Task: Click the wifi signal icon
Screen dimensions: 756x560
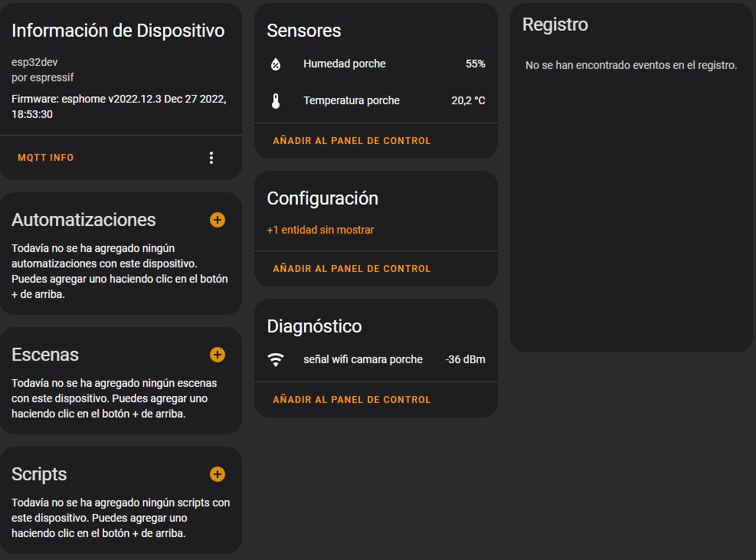Action: point(276,359)
